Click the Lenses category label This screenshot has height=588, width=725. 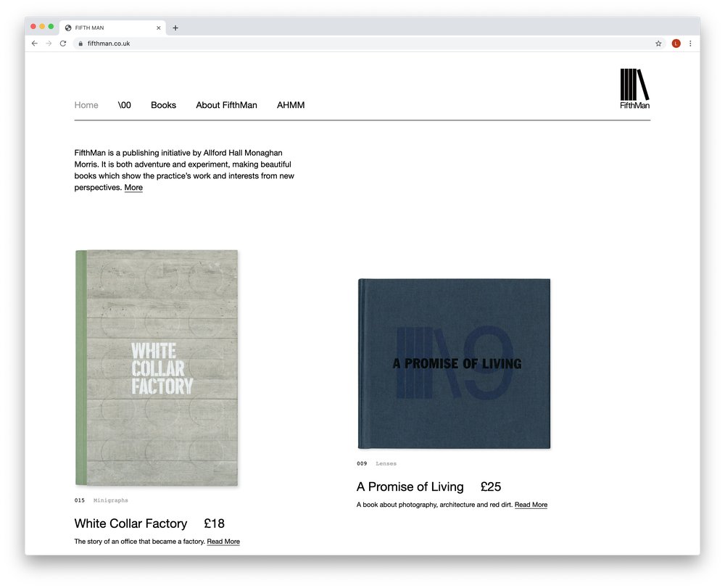coord(386,463)
